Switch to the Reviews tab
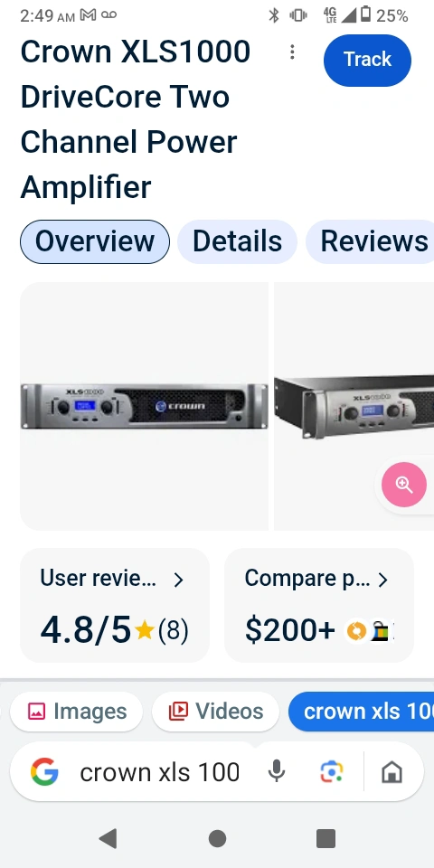 coord(370,241)
